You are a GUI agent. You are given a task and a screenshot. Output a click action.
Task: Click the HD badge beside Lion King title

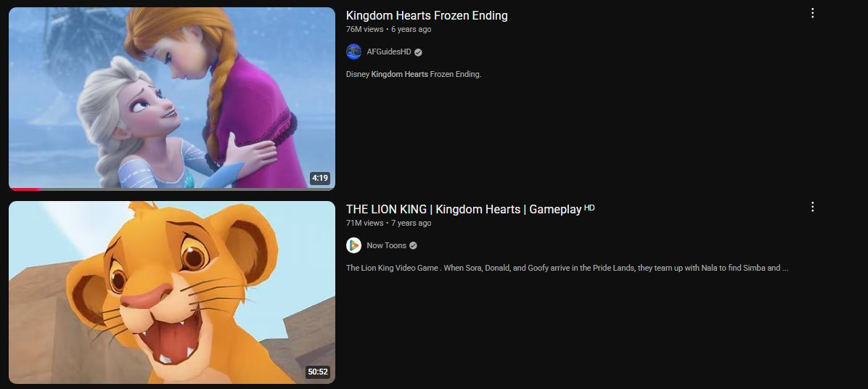(589, 208)
